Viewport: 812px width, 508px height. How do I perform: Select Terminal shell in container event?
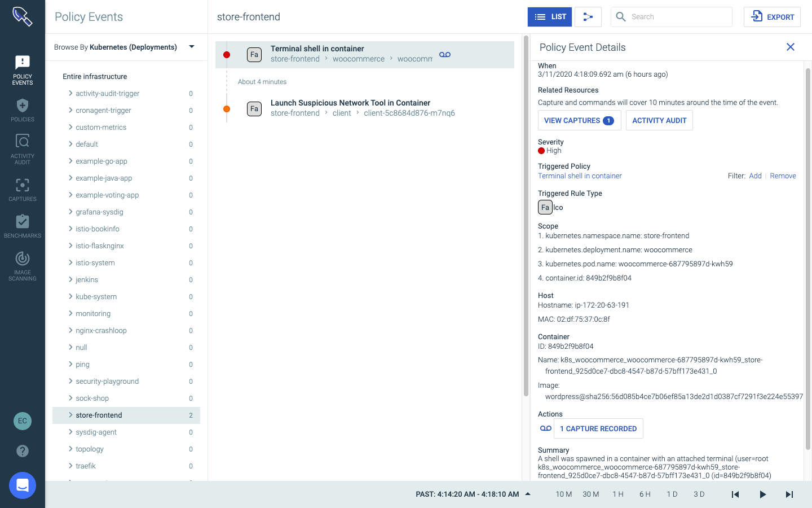tap(365, 55)
